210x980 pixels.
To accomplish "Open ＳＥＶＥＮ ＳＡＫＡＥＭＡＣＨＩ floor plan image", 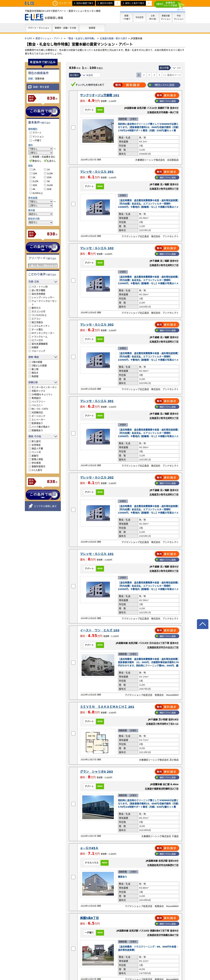I will tap(98, 742).
